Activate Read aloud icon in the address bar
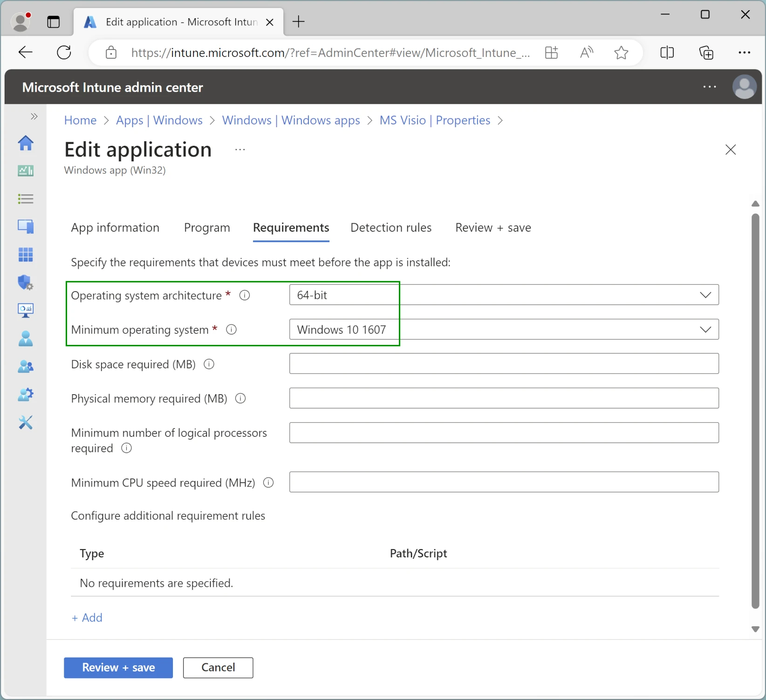Screen dimensions: 766x700 point(587,53)
